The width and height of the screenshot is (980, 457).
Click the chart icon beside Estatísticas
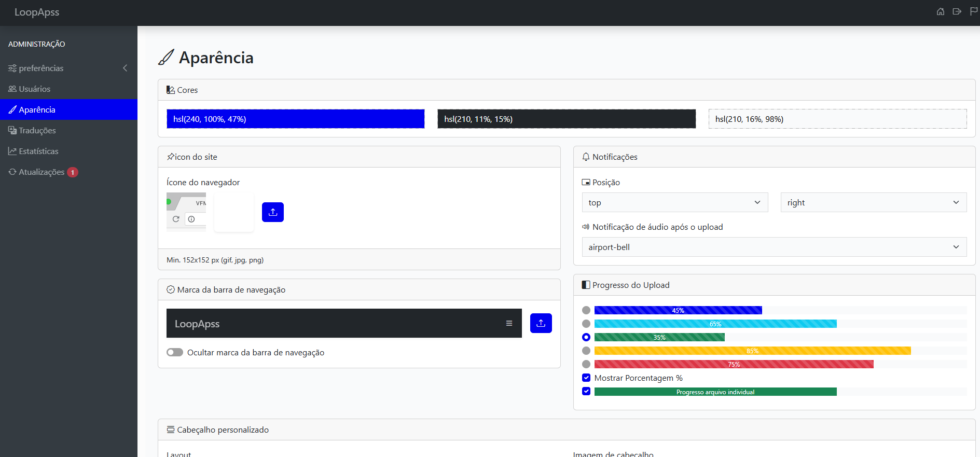(12, 151)
